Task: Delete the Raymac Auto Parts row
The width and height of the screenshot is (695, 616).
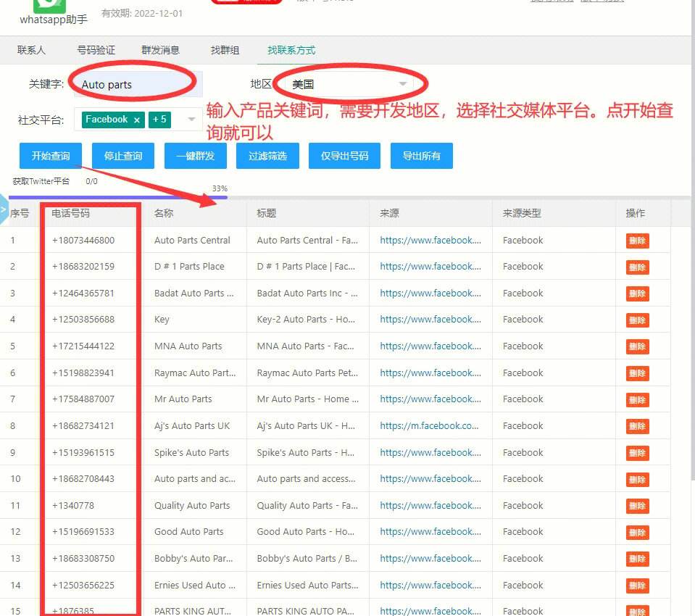Action: pos(637,373)
